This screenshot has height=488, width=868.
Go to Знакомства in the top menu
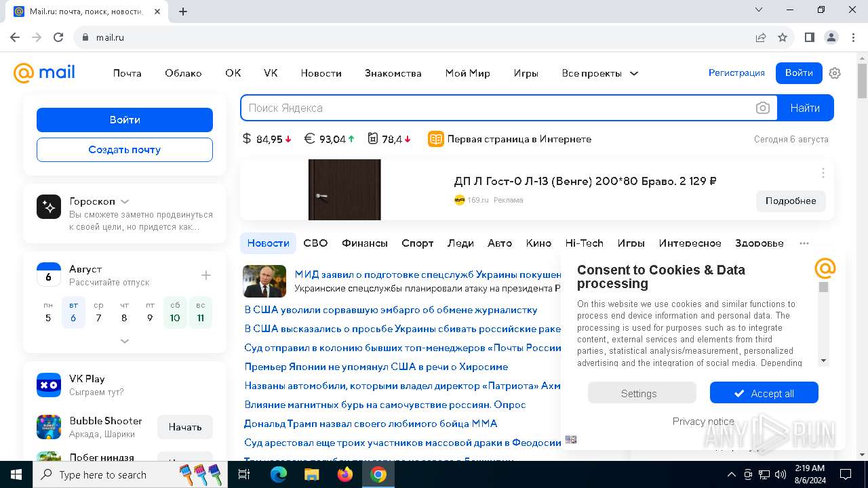coord(393,73)
